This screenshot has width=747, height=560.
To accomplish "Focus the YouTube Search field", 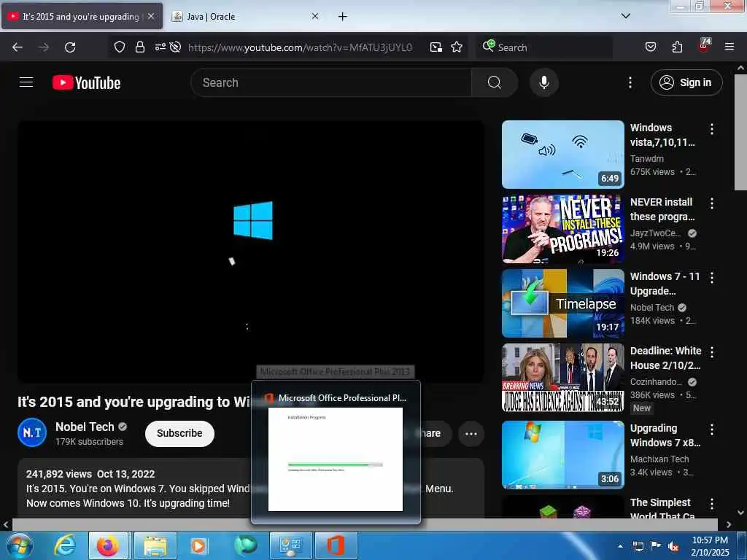I will click(331, 82).
